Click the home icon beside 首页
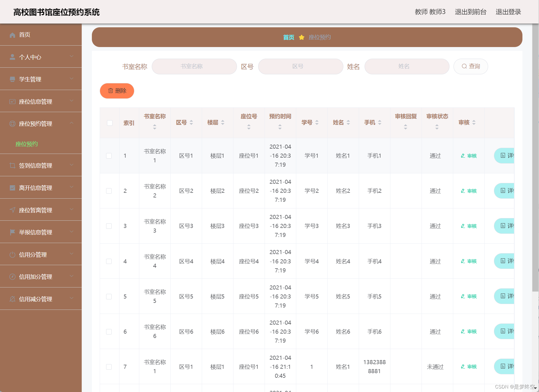Screen dimensions: 539x392 pyautogui.click(x=12, y=35)
